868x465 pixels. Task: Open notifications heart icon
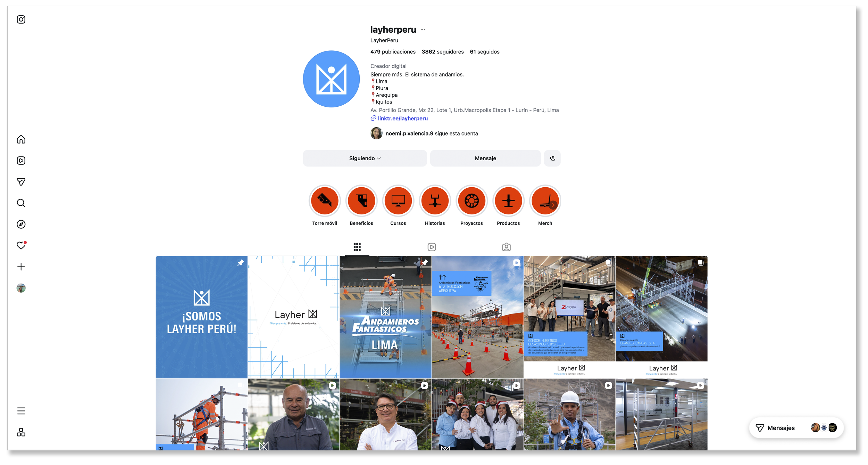[21, 245]
